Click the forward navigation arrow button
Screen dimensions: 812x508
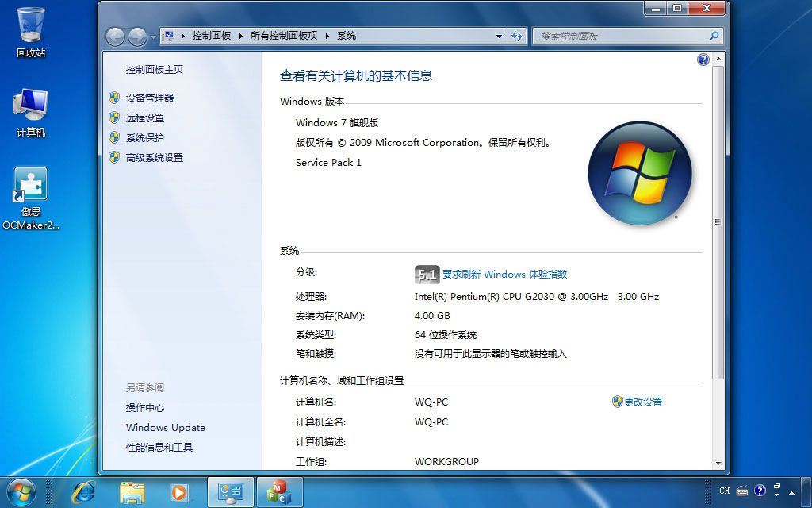(136, 37)
